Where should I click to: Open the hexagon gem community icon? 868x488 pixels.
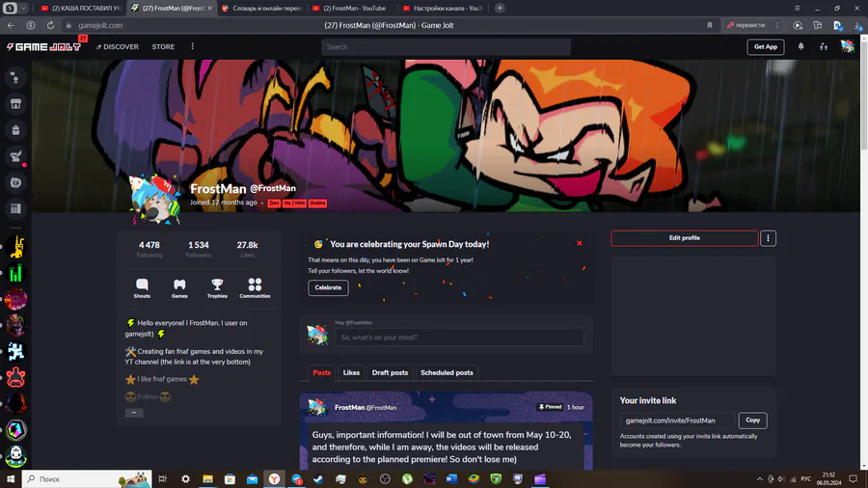(16, 430)
